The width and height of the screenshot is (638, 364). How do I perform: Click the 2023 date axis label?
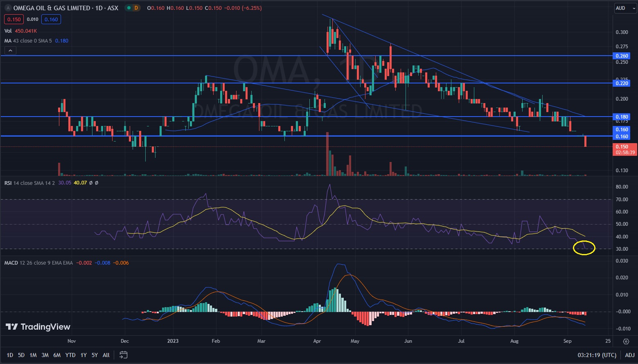(x=173, y=341)
